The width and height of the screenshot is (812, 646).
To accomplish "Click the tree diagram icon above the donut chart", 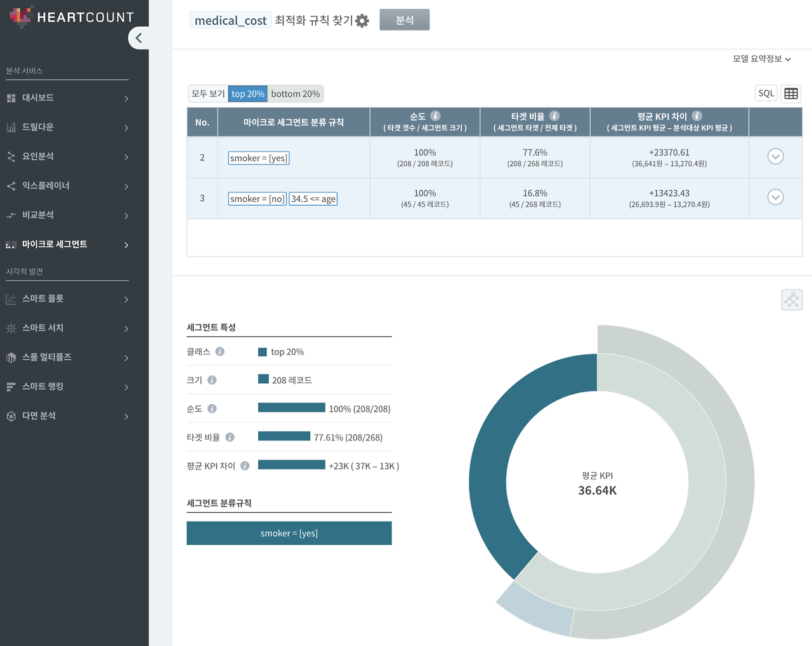I will [792, 300].
